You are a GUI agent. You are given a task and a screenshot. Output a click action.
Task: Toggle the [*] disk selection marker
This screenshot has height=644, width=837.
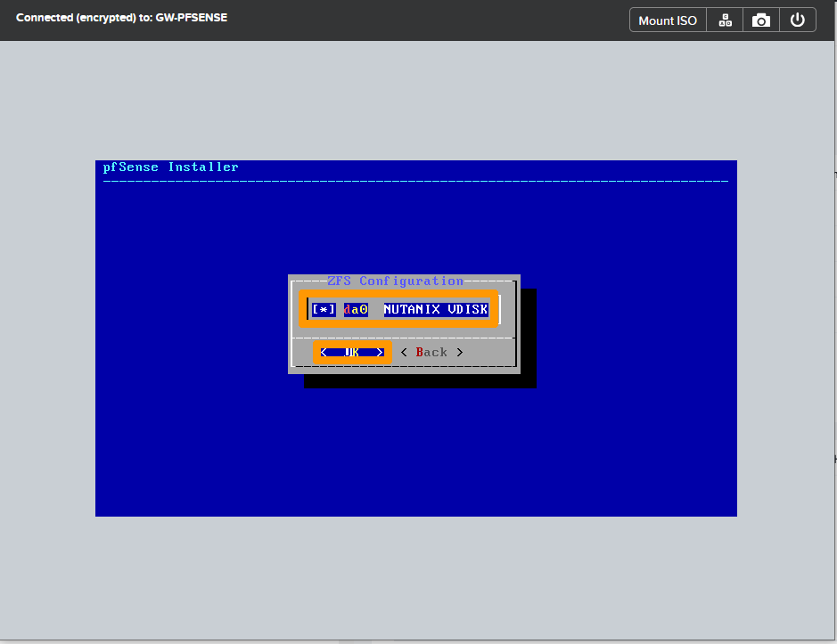[323, 309]
